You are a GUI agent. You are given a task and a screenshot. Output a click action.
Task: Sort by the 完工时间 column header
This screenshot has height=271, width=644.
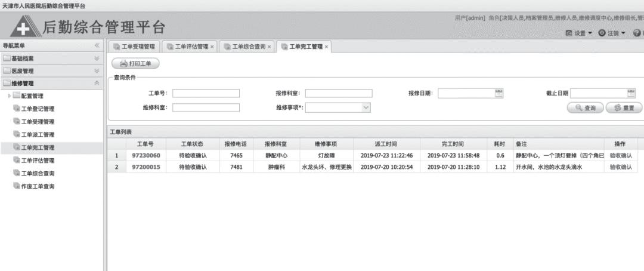coord(453,144)
